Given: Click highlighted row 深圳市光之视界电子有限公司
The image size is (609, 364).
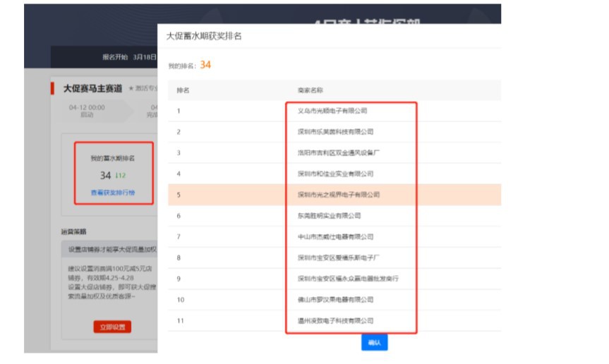Looking at the screenshot, I should [x=338, y=195].
